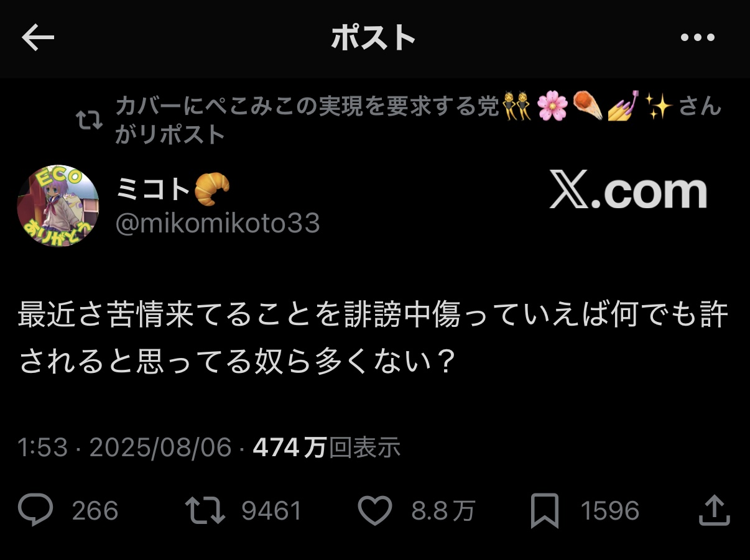
Task: Open the post timestamp 1:53 · 2025/08/06
Action: [x=124, y=447]
